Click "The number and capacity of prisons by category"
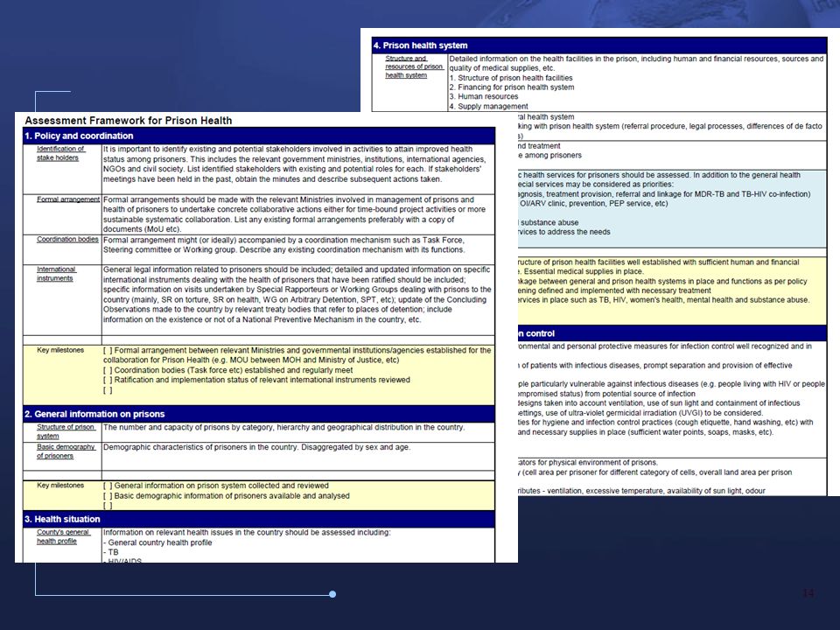The image size is (840, 630). coord(283,428)
